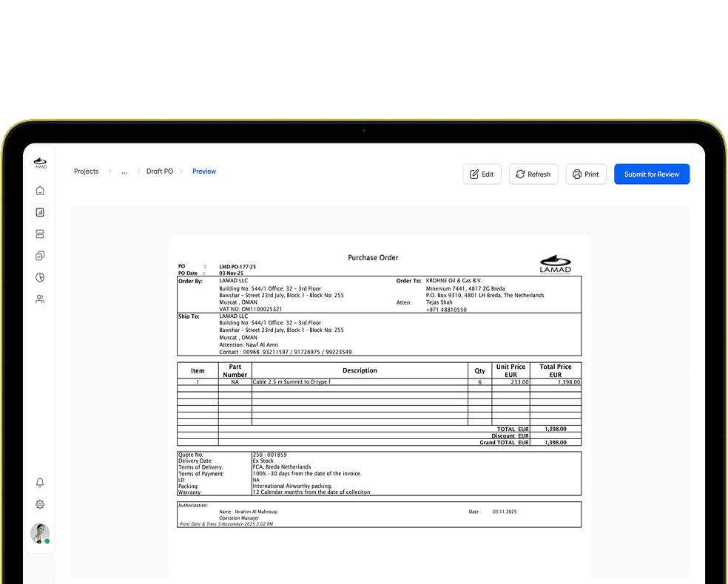Click quote number 250 - 001859
This screenshot has height=584, width=728.
(270, 455)
